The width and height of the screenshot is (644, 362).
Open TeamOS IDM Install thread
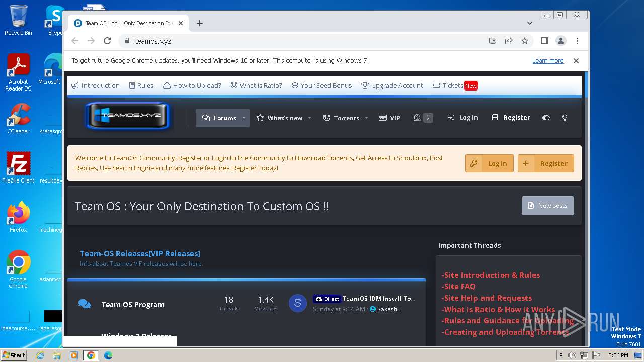[x=378, y=299]
